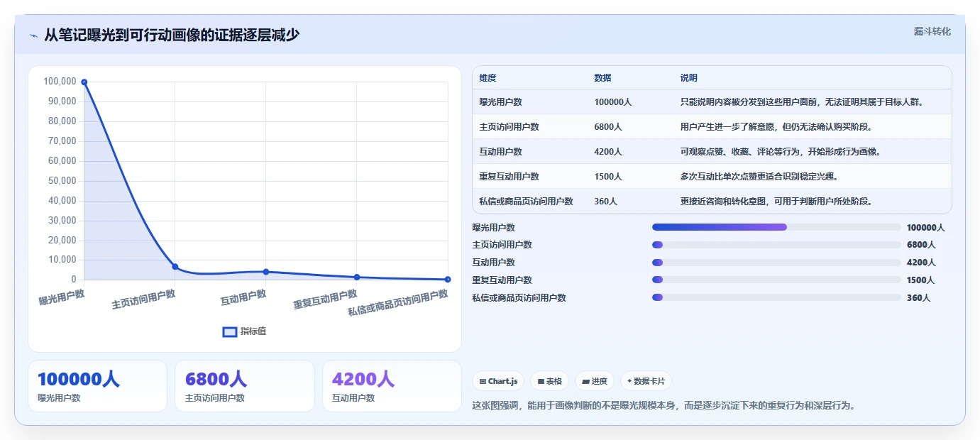The width and height of the screenshot is (980, 440).
Task: Open the 4200人 互动用户数 stat card
Action: click(392, 386)
